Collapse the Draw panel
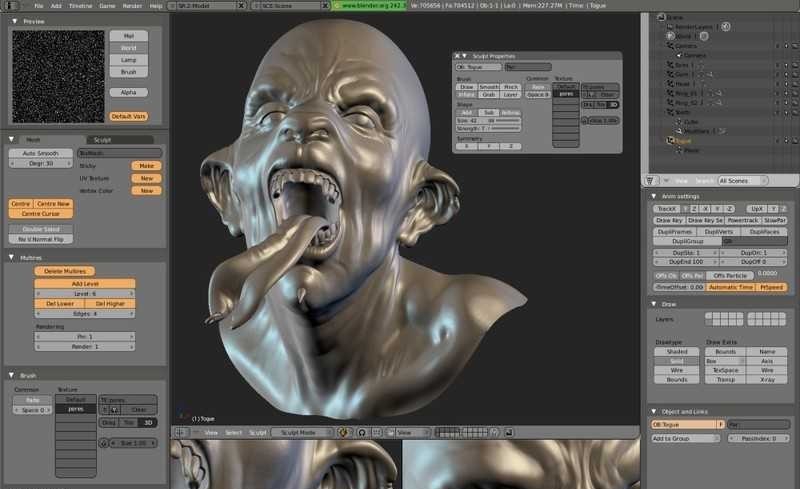800x489 pixels. [x=654, y=304]
